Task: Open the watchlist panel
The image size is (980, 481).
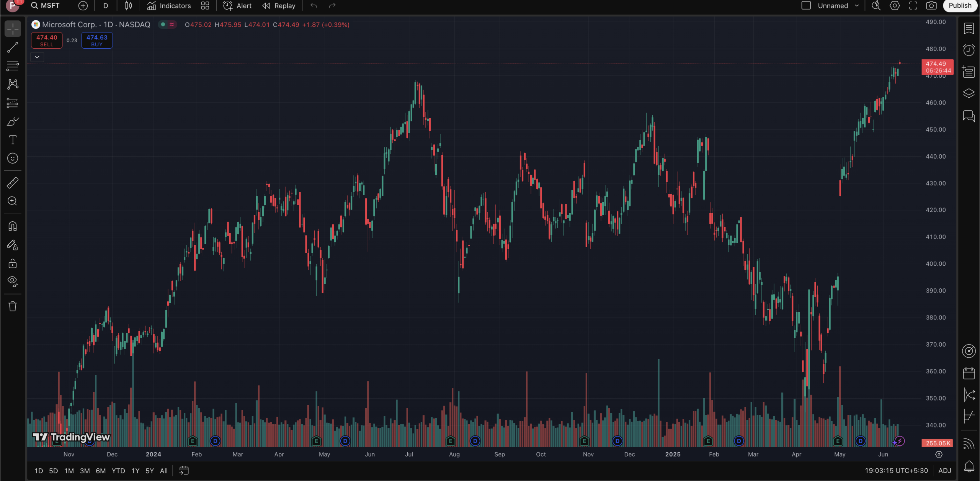Action: point(969,28)
